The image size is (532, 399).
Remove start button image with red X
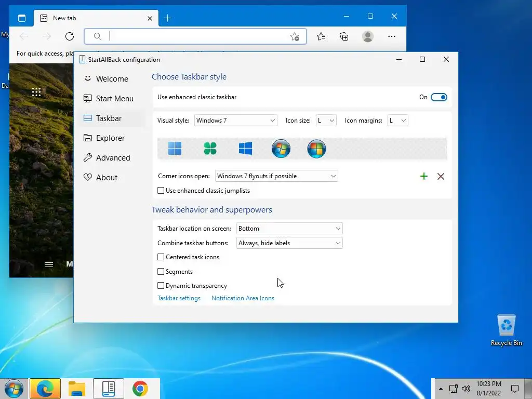click(441, 176)
